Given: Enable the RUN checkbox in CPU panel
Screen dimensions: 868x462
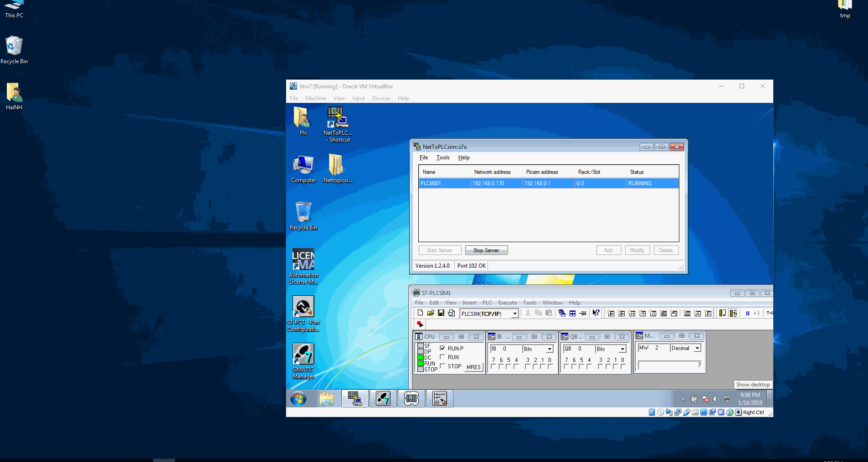Looking at the screenshot, I should [442, 357].
